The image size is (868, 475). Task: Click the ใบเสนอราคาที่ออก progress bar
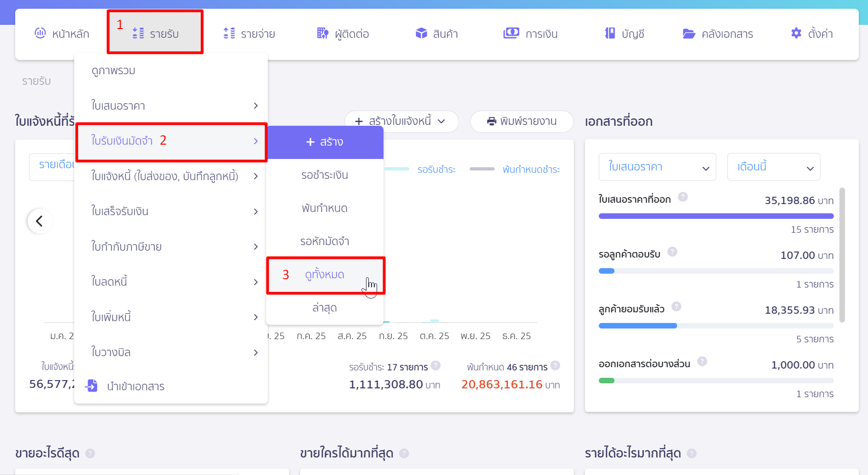(716, 216)
